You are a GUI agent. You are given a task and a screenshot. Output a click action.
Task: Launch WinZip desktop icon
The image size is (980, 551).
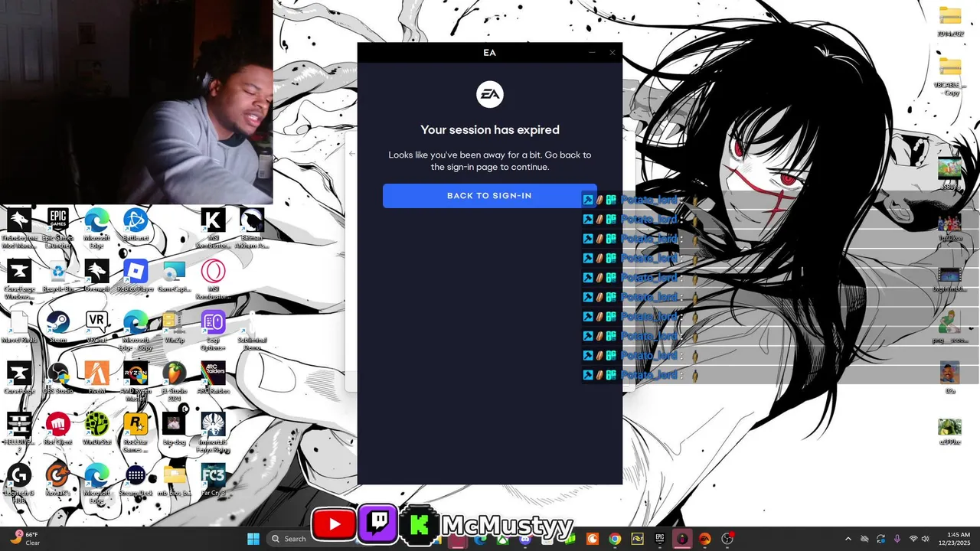click(x=175, y=327)
